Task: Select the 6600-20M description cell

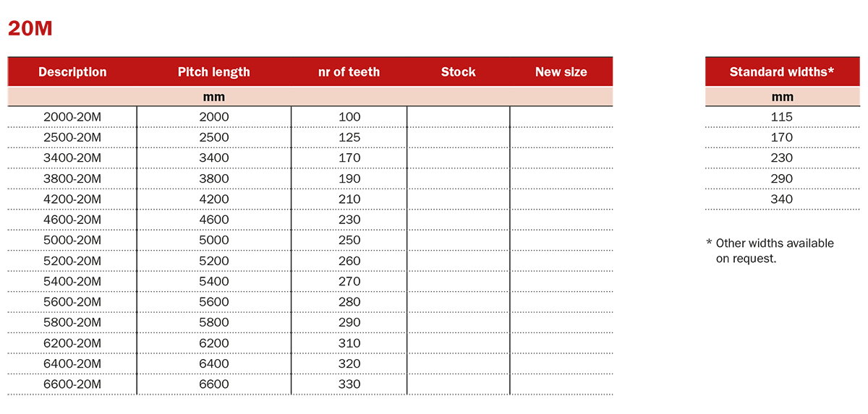Action: (x=72, y=384)
